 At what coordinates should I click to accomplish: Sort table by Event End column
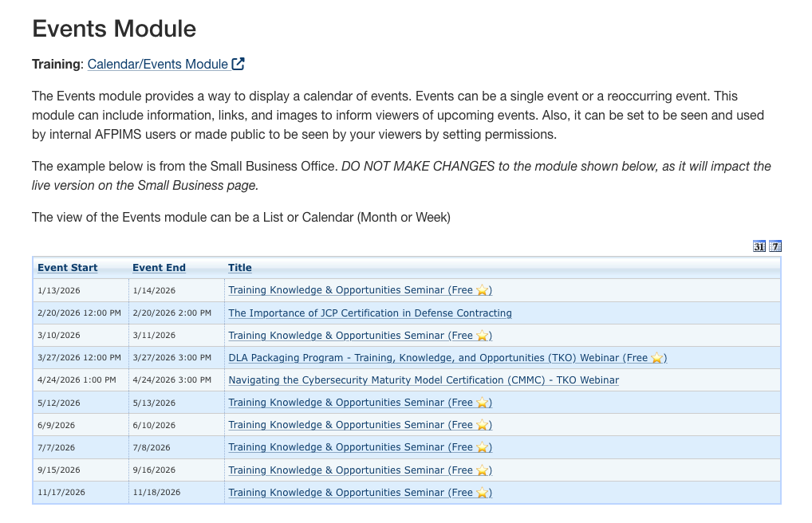[x=159, y=268]
